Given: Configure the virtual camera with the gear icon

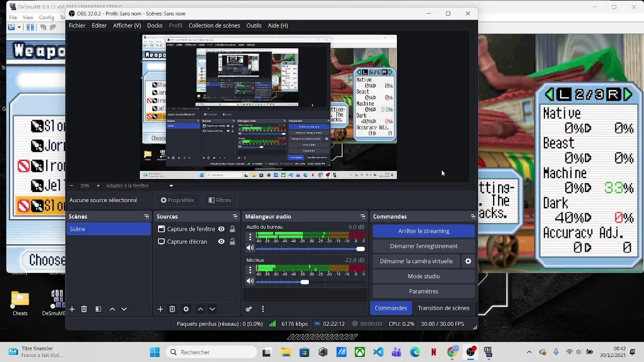Looking at the screenshot, I should pos(468,261).
